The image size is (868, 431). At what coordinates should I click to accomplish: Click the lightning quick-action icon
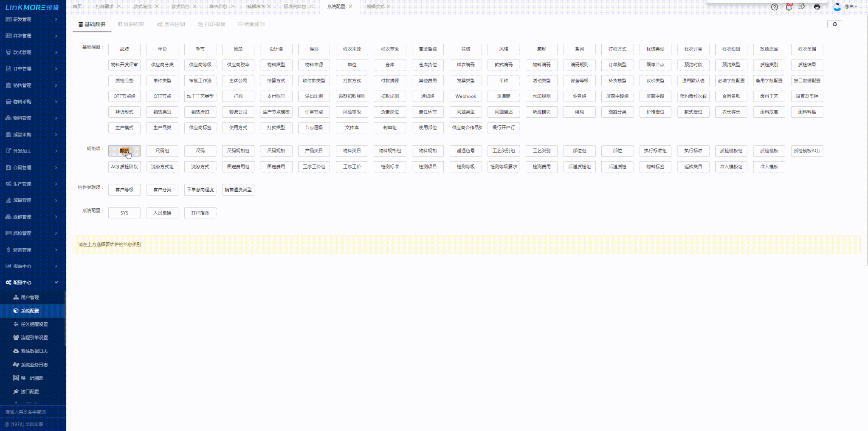click(x=802, y=7)
